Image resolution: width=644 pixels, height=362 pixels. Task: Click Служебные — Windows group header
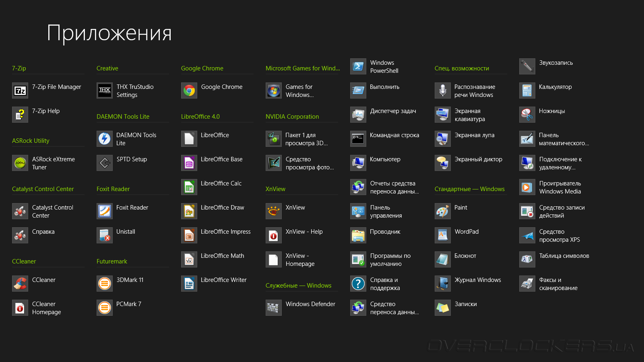(299, 286)
